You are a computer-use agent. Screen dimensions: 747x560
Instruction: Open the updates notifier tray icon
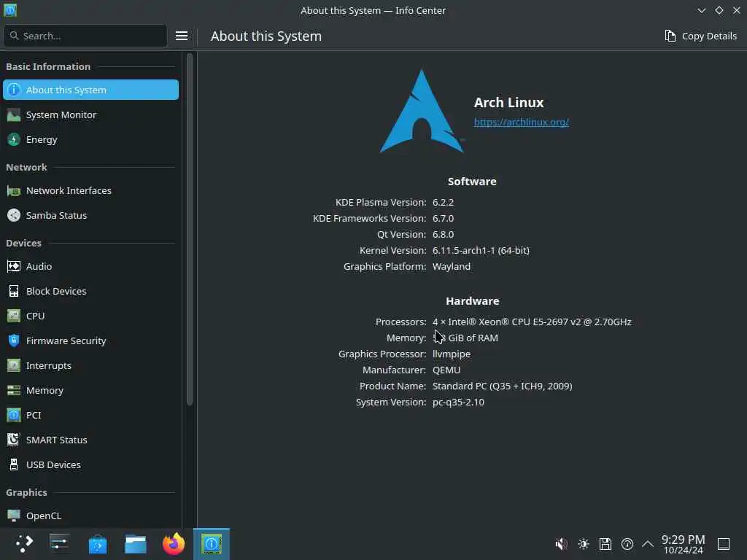[x=627, y=544]
